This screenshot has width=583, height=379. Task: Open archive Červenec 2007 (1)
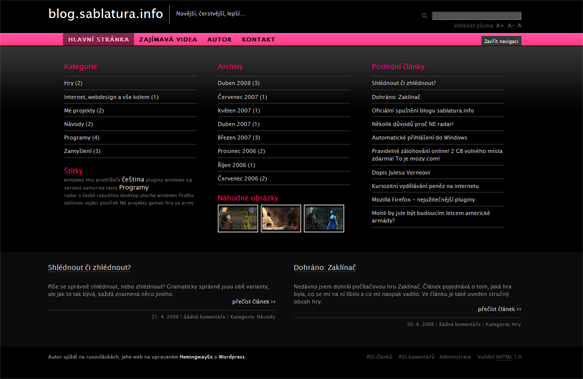pyautogui.click(x=242, y=97)
